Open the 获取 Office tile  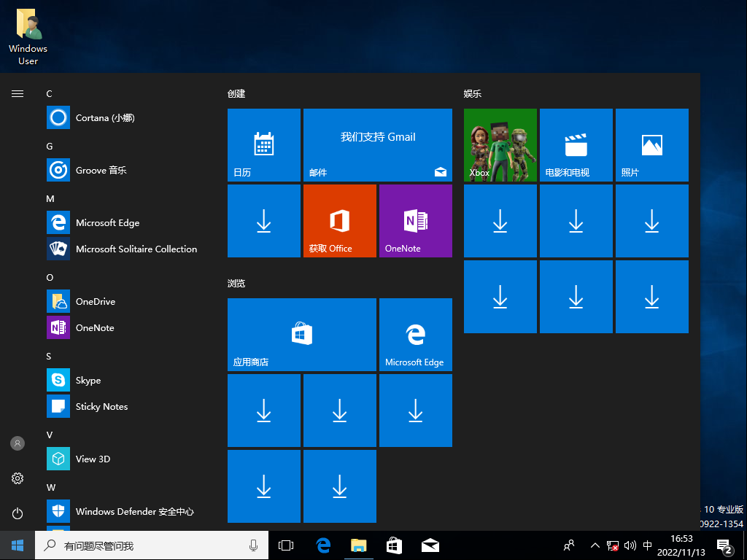coord(340,221)
